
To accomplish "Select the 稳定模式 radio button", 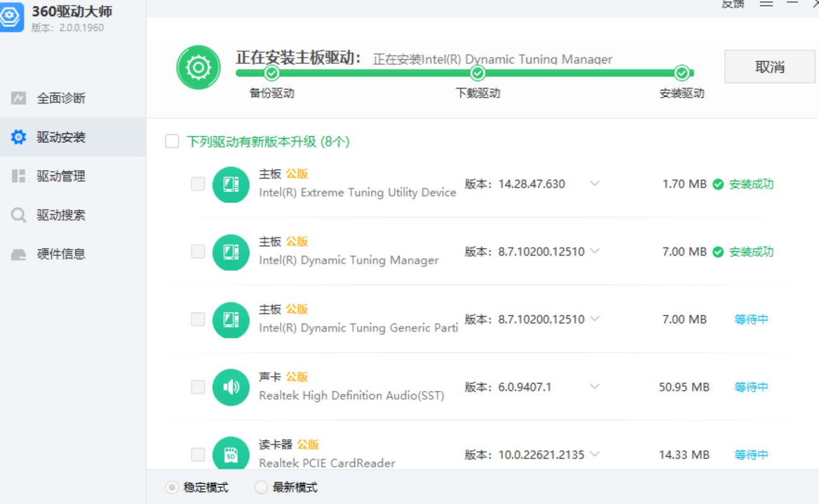I will coord(172,487).
